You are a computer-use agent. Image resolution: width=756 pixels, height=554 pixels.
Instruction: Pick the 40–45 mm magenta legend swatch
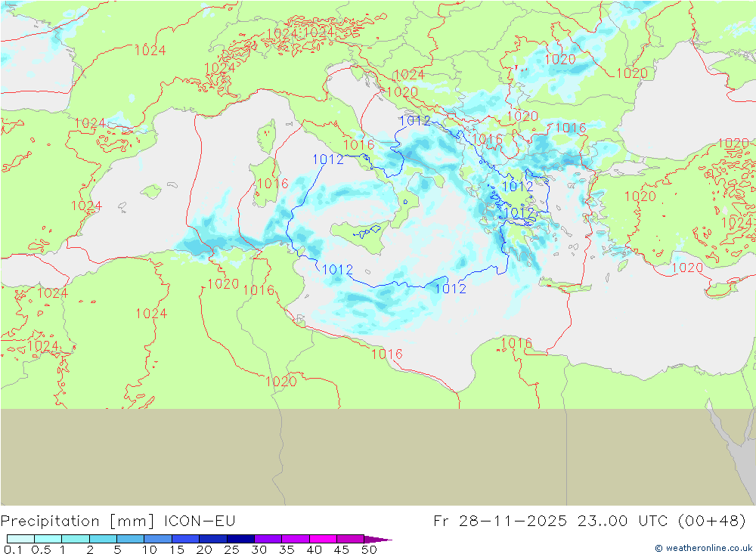coord(323,539)
